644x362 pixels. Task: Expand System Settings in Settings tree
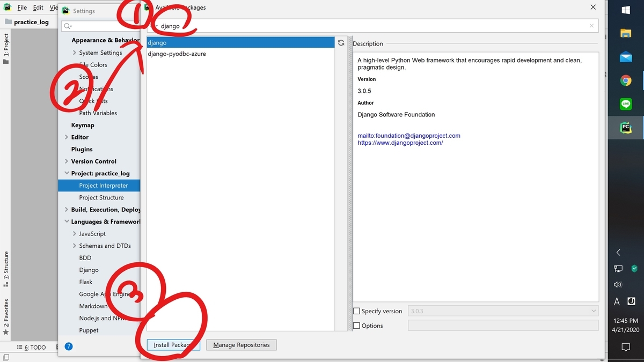(x=75, y=53)
